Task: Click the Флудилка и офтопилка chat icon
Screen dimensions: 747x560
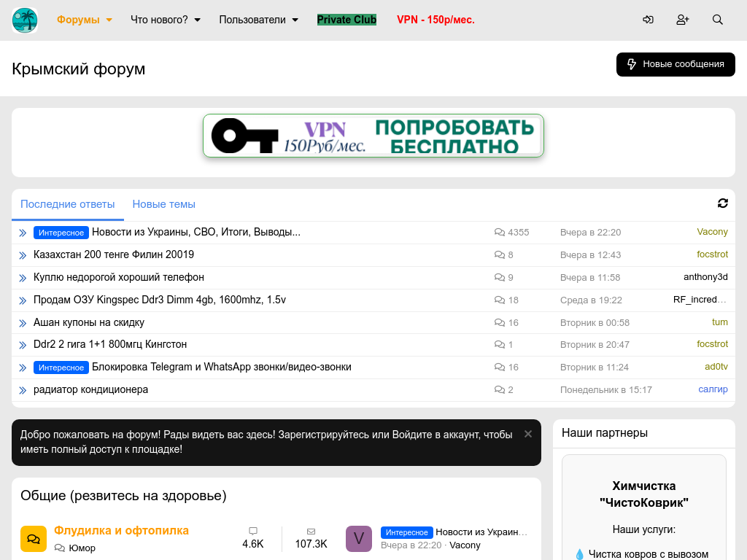Action: click(x=34, y=539)
